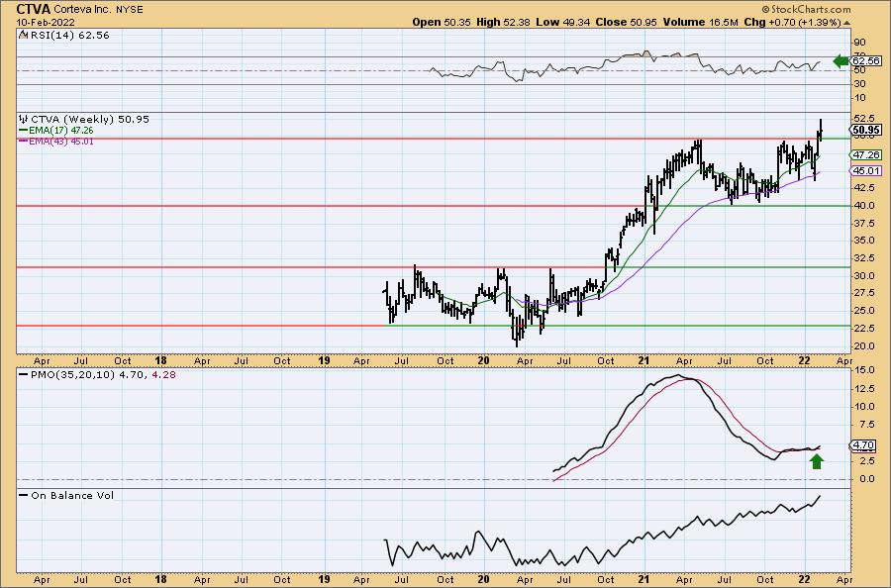Viewport: 891px width, 588px height.
Task: Select the High 52.38 value
Action: click(x=503, y=22)
